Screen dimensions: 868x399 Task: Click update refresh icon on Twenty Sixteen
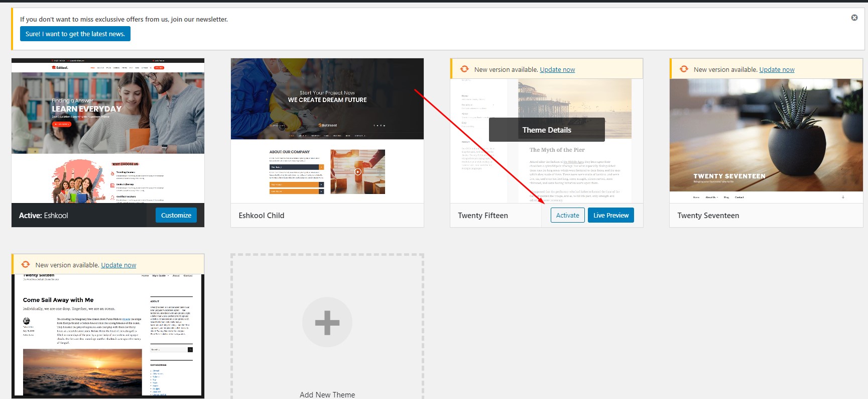pos(26,264)
